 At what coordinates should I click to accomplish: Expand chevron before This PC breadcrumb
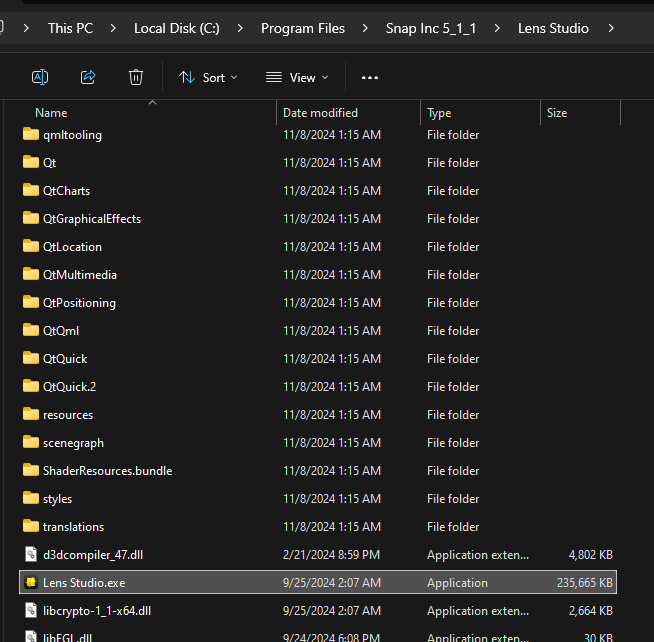26,28
